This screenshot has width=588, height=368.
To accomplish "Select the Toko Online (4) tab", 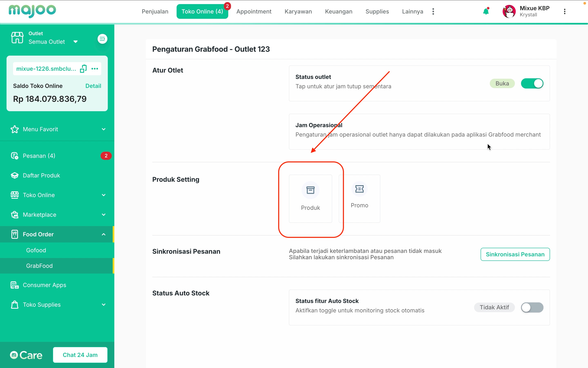I will pyautogui.click(x=202, y=11).
